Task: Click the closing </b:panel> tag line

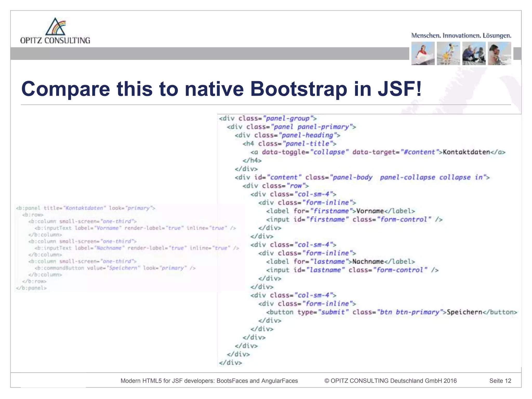Action: 31,288
